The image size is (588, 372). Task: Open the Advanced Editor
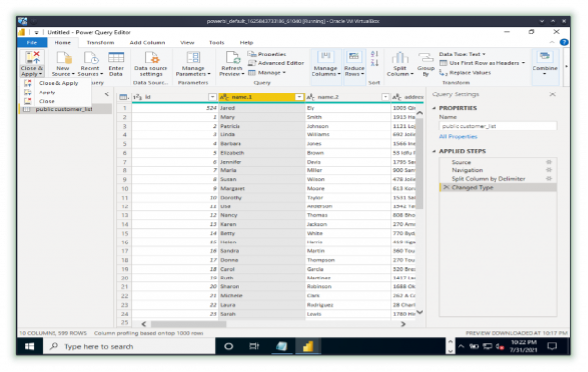coord(276,63)
